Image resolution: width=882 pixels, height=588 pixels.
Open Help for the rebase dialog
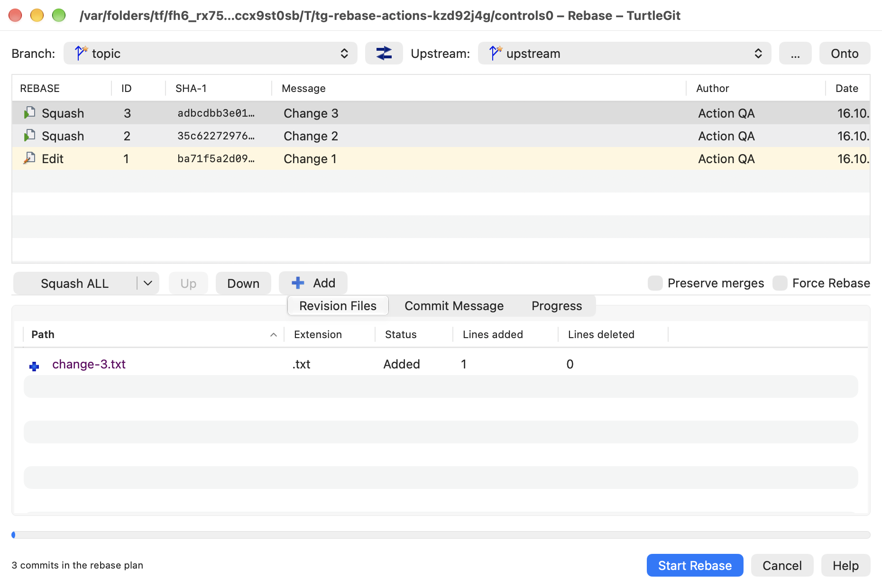point(845,565)
